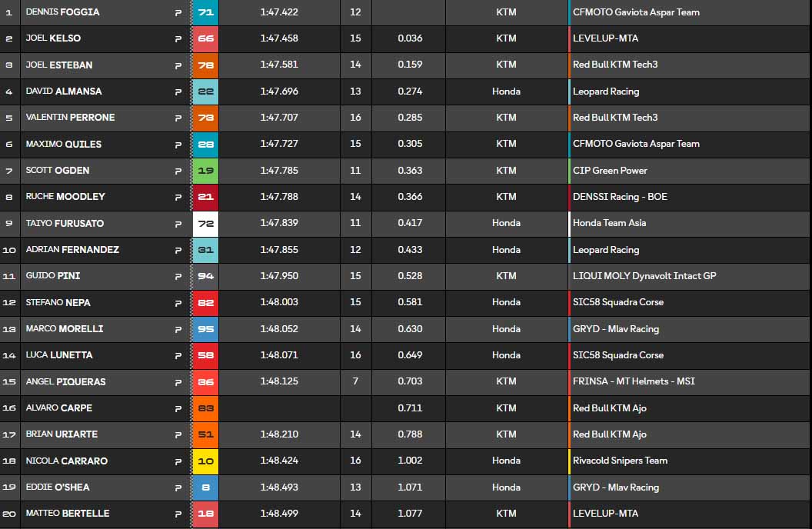This screenshot has height=529, width=812.
Task: Select the yellow number 10 badge
Action: coord(205,461)
